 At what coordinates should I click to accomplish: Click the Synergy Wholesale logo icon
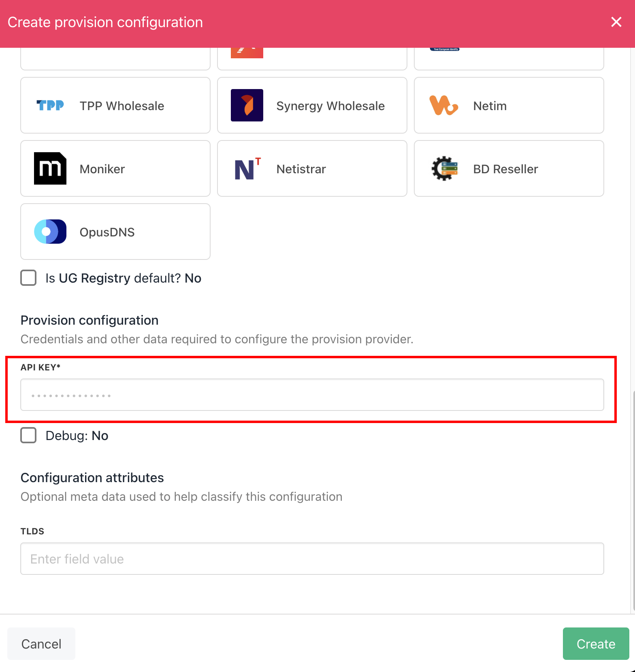coord(247,105)
